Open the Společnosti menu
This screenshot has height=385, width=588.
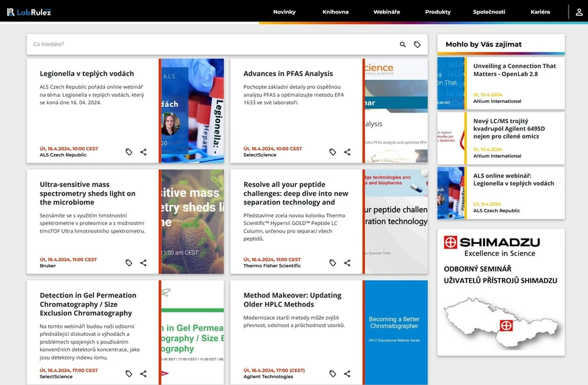489,12
